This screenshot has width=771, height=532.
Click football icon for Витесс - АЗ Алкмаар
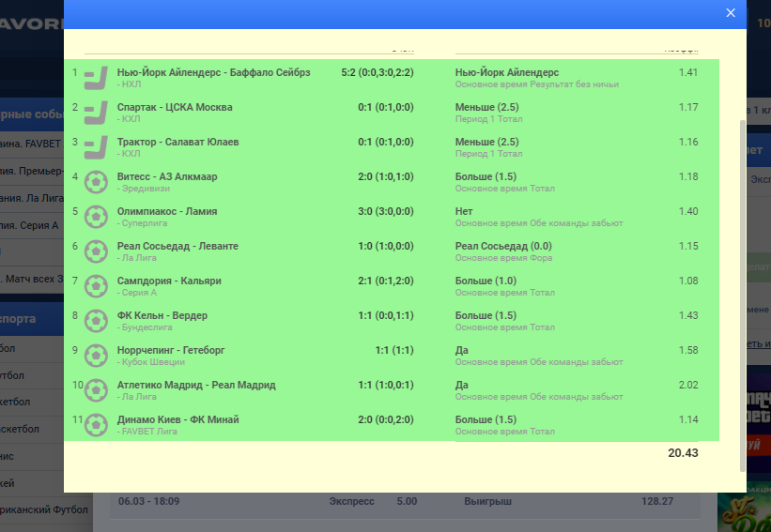[x=96, y=182]
